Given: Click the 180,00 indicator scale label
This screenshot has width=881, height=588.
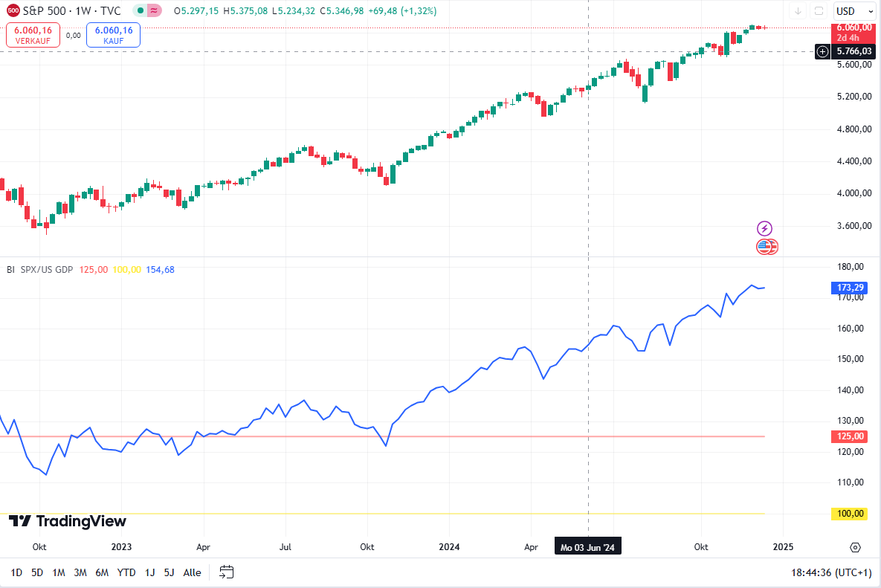Looking at the screenshot, I should click(850, 267).
